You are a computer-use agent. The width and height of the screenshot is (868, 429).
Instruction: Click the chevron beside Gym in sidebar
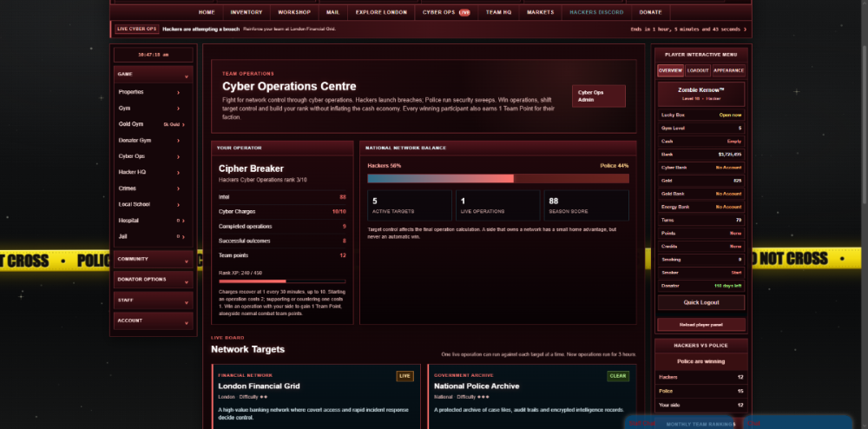click(x=178, y=109)
